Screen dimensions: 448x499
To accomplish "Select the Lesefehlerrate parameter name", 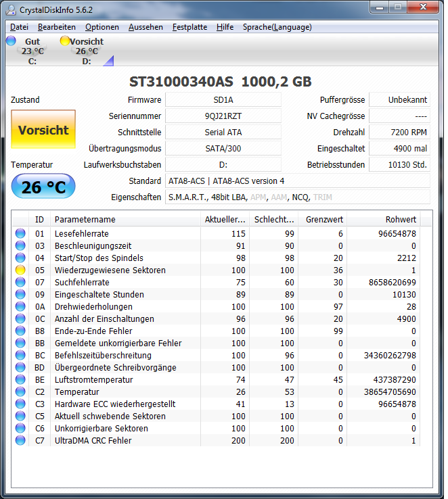I will [81, 233].
